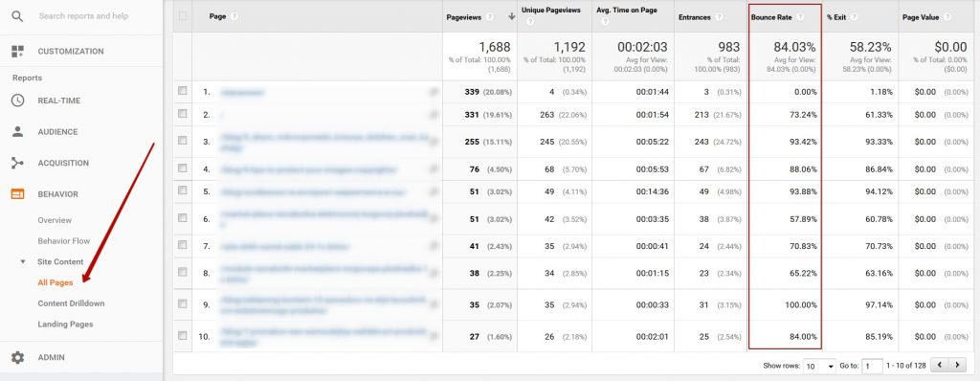Check the checkbox for row 7
Image resolution: width=980 pixels, height=381 pixels.
point(183,245)
